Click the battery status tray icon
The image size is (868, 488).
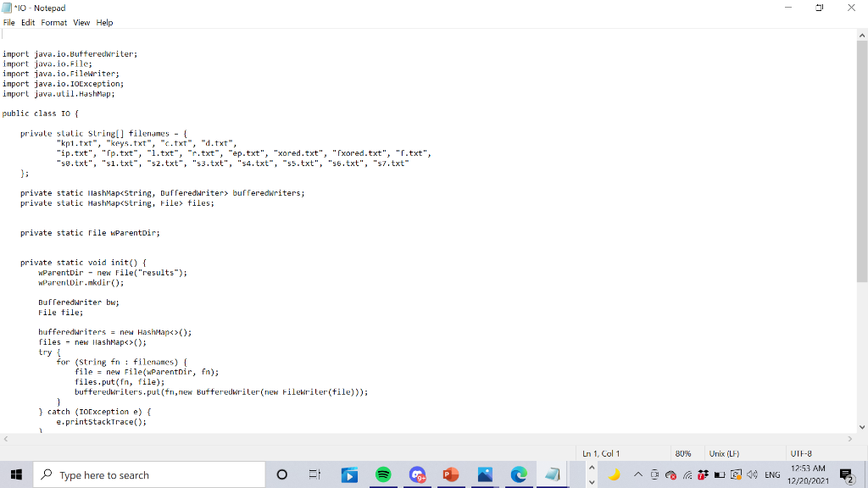click(719, 474)
